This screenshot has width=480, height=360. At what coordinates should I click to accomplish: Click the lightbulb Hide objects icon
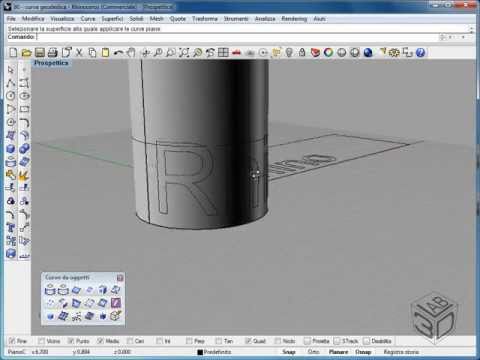point(289,53)
